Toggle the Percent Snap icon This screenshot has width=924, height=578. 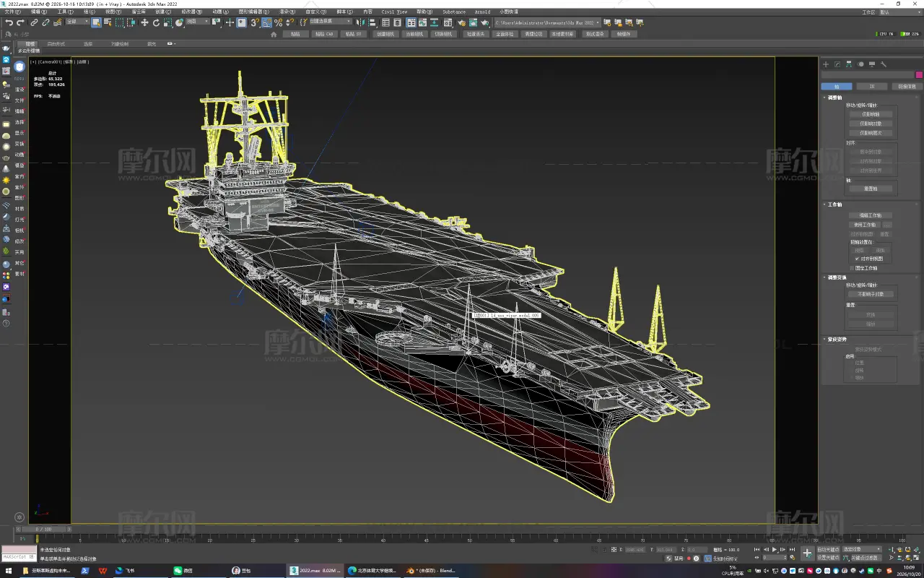278,22
